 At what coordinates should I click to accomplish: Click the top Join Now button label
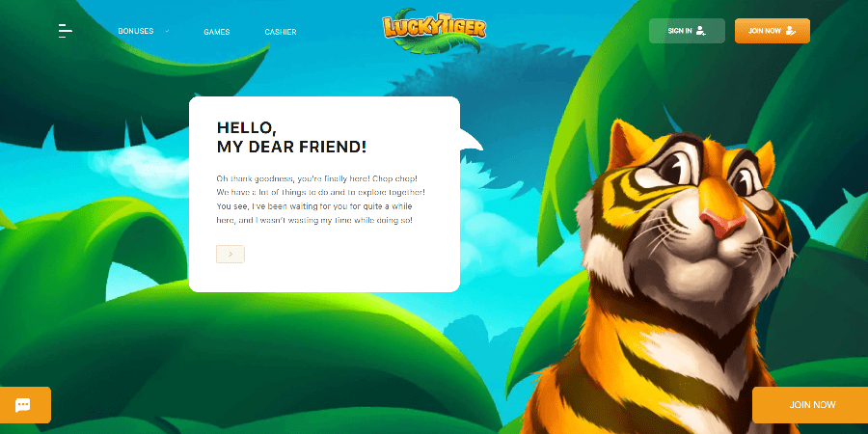point(765,31)
